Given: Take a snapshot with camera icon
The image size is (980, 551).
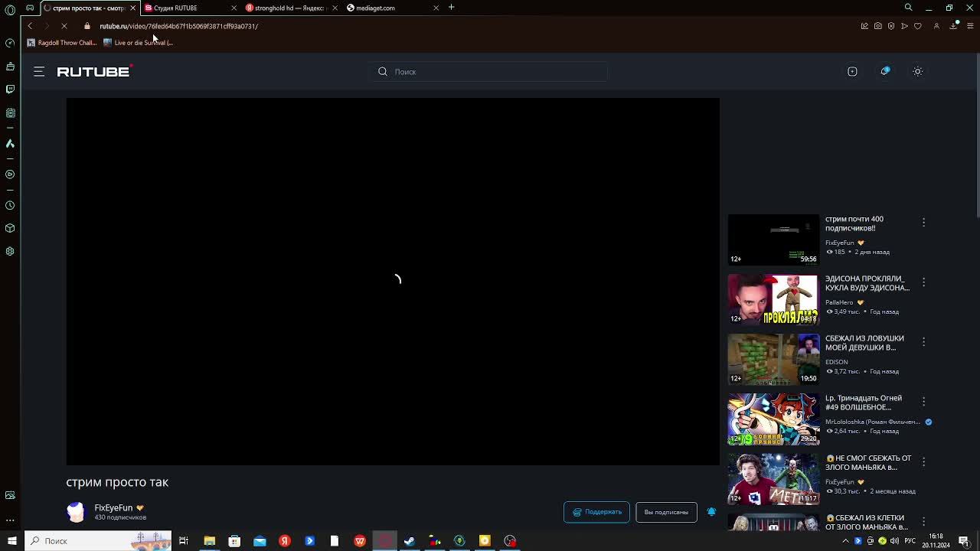Looking at the screenshot, I should pyautogui.click(x=877, y=26).
